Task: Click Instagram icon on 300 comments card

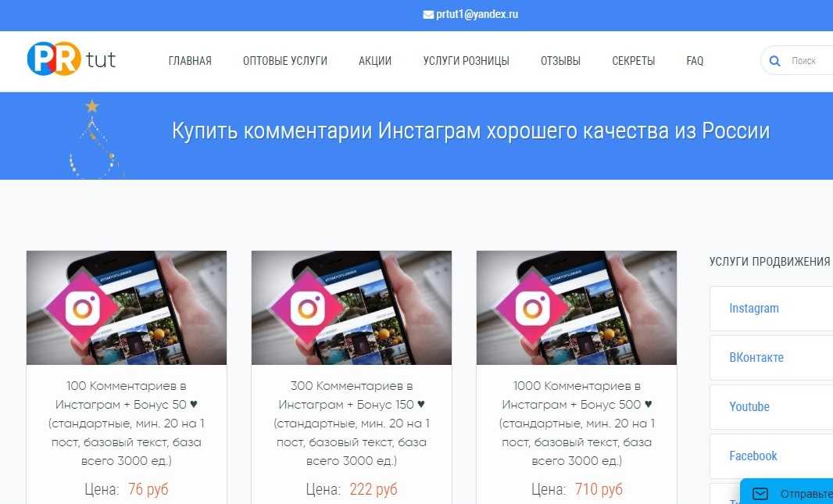Action: [308, 308]
